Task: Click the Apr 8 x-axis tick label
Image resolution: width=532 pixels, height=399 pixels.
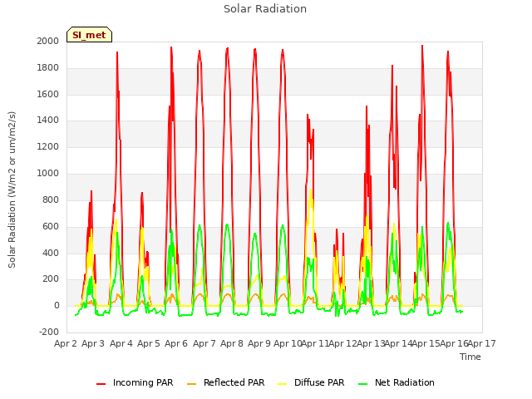Action: [x=232, y=343]
